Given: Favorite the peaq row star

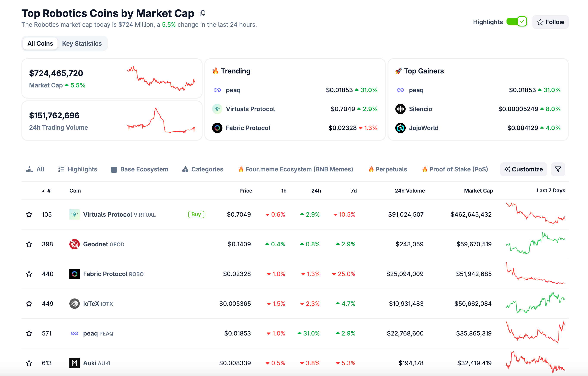Looking at the screenshot, I should pos(29,333).
